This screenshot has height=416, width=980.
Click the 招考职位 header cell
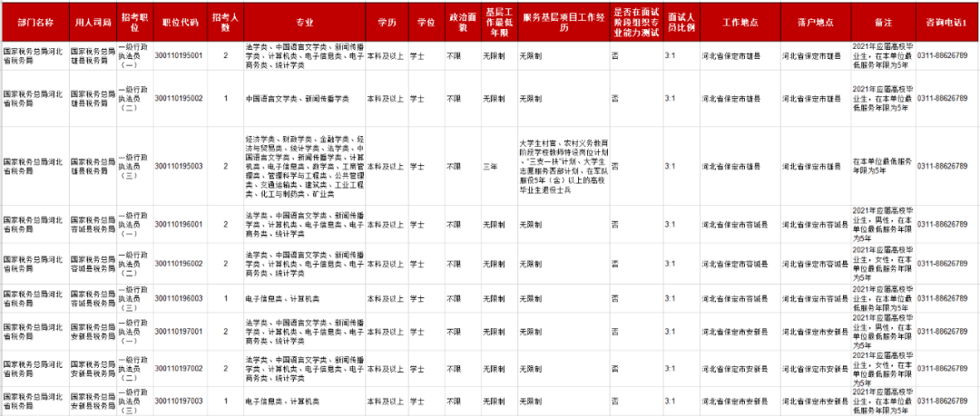134,22
